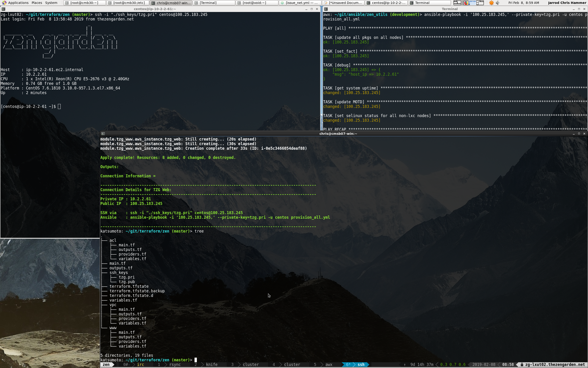Click hostname zg-lxut02.thezengarden.net in status bar
588x368 pixels.
point(555,365)
